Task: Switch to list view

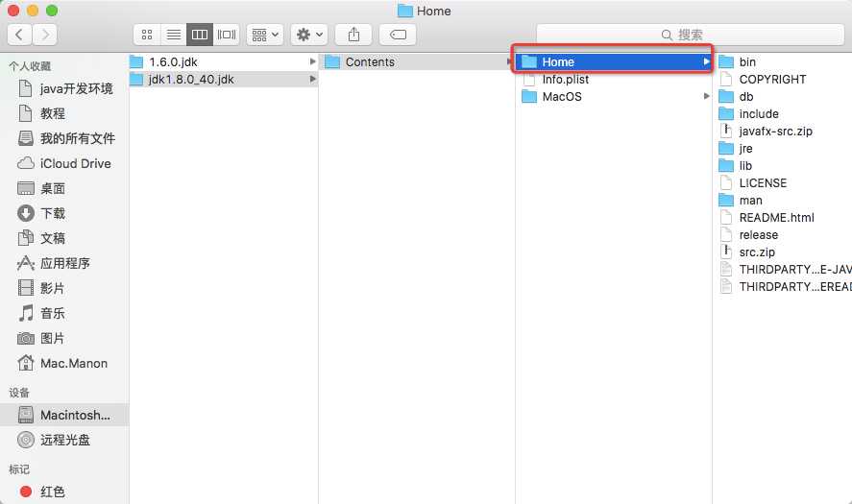Action: coord(173,35)
